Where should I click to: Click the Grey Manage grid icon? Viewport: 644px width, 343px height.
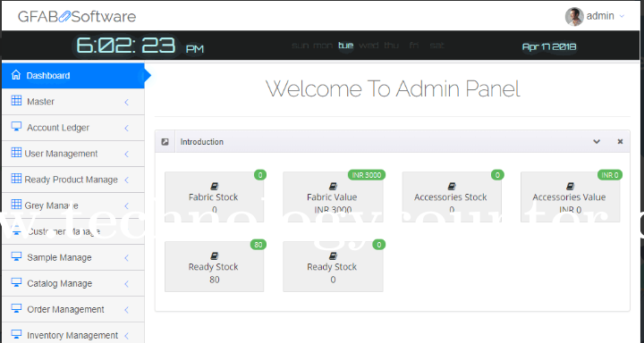click(16, 205)
